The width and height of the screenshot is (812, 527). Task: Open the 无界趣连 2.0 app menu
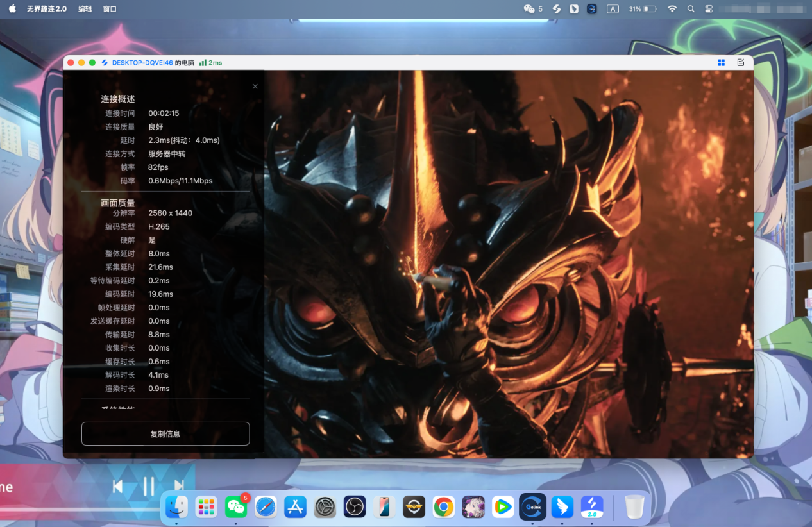pyautogui.click(x=46, y=9)
